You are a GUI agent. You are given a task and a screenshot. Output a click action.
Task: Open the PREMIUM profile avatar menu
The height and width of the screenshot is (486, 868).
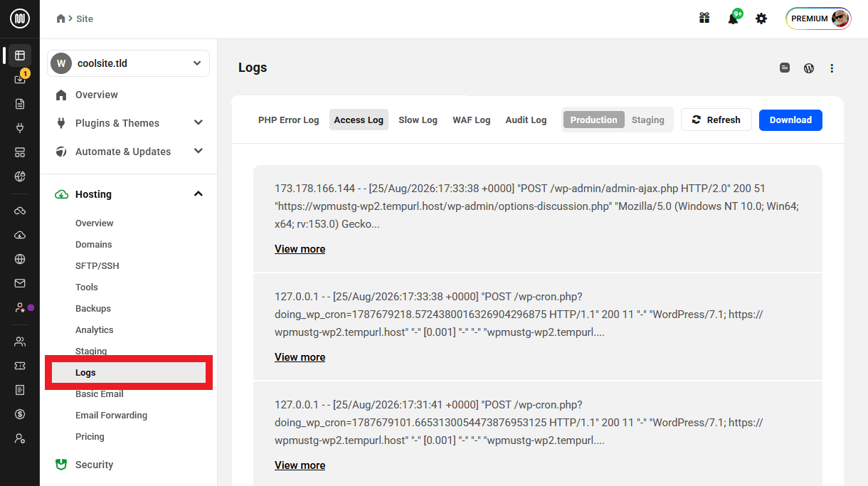818,19
